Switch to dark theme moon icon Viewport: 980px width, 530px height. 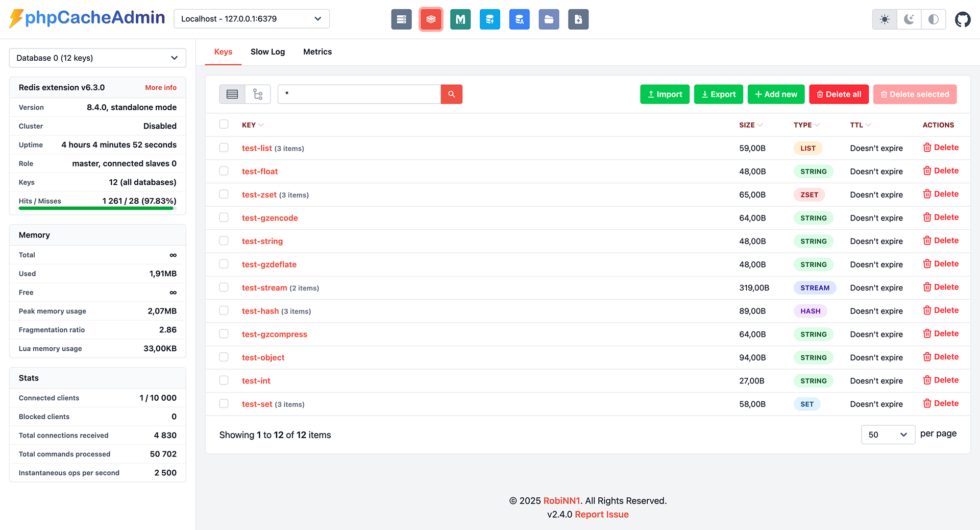[909, 19]
